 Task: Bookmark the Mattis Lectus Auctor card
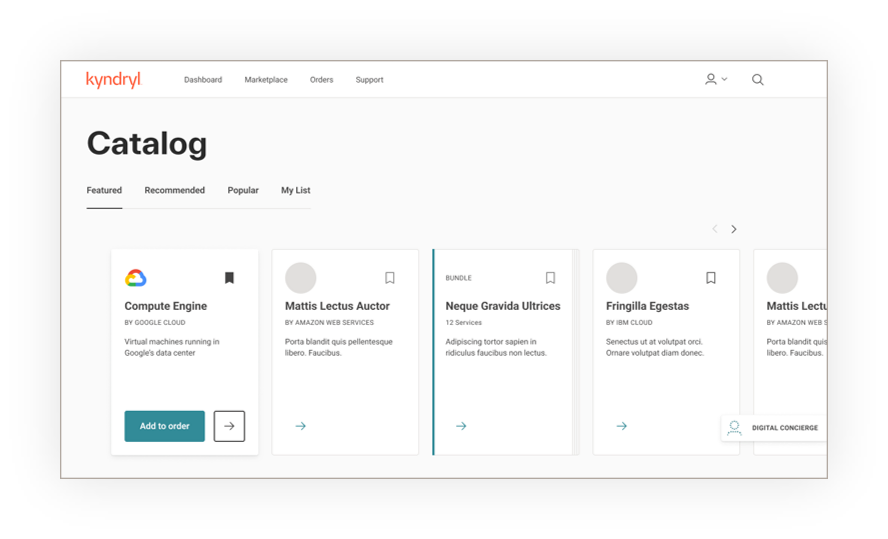390,278
